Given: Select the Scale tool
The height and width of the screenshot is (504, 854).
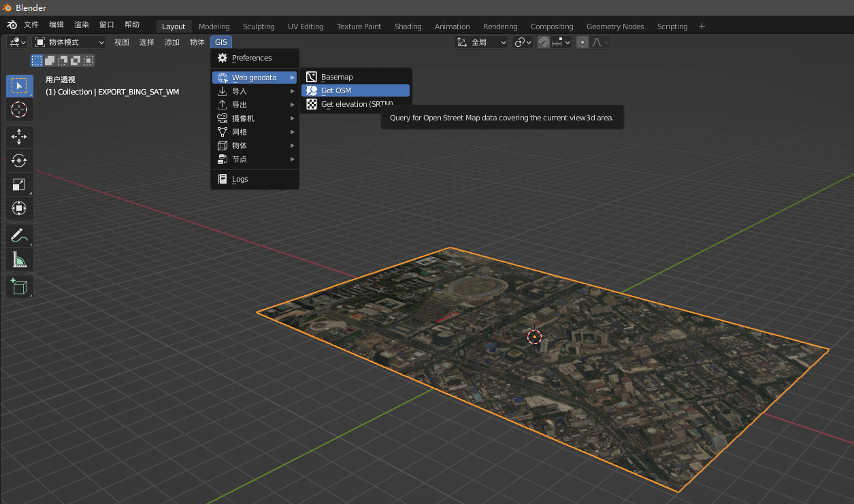Looking at the screenshot, I should click(19, 184).
